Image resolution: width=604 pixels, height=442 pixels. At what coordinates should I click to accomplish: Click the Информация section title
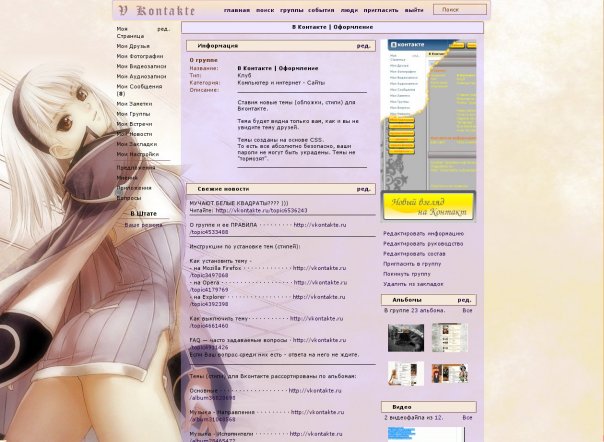pyautogui.click(x=218, y=45)
